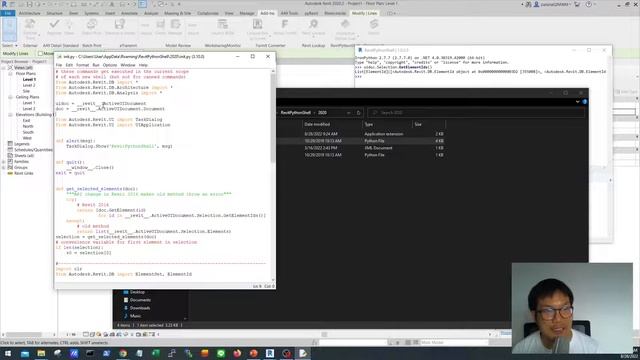Click File Explorer's blue help icon

pyautogui.click(x=584, y=102)
